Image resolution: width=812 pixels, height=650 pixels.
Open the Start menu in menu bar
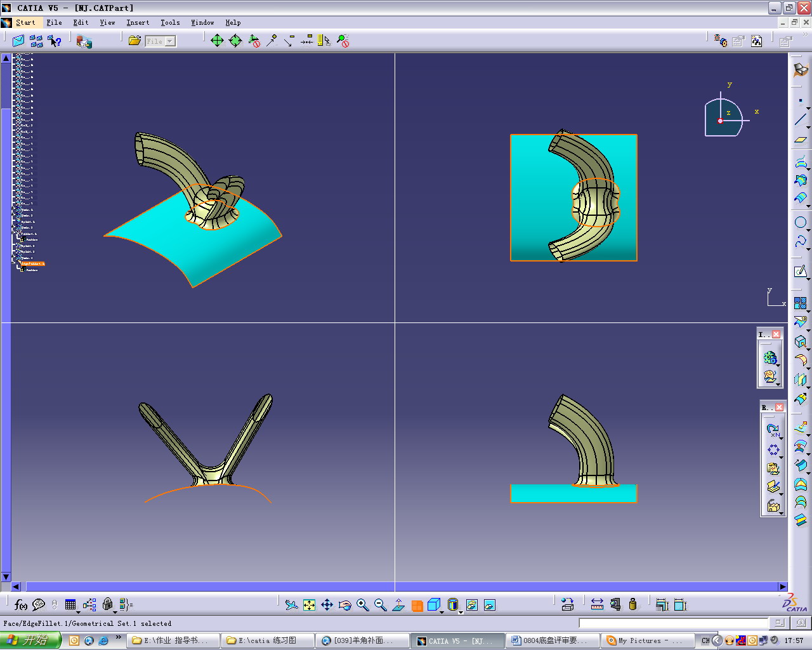(x=25, y=22)
